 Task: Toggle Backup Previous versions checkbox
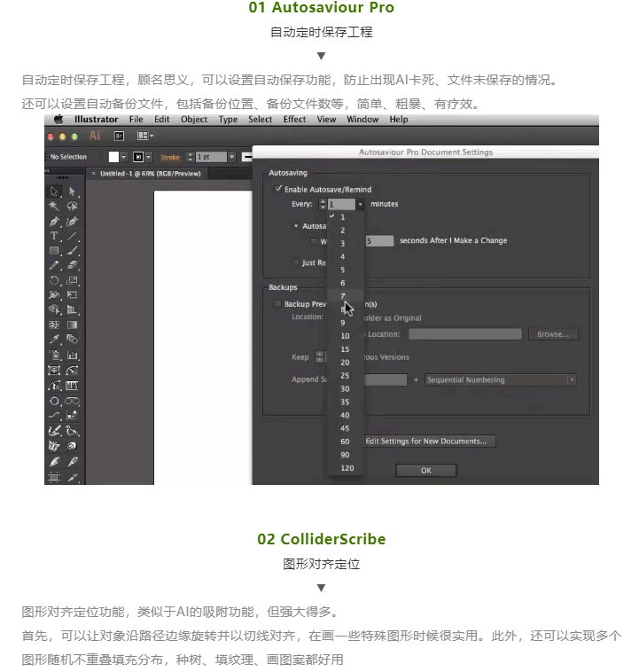(x=277, y=304)
